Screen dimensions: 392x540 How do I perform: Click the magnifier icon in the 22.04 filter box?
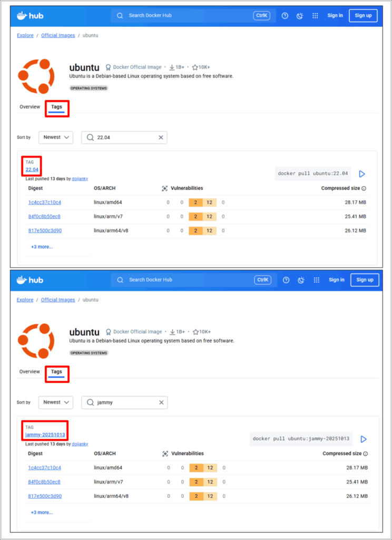90,138
